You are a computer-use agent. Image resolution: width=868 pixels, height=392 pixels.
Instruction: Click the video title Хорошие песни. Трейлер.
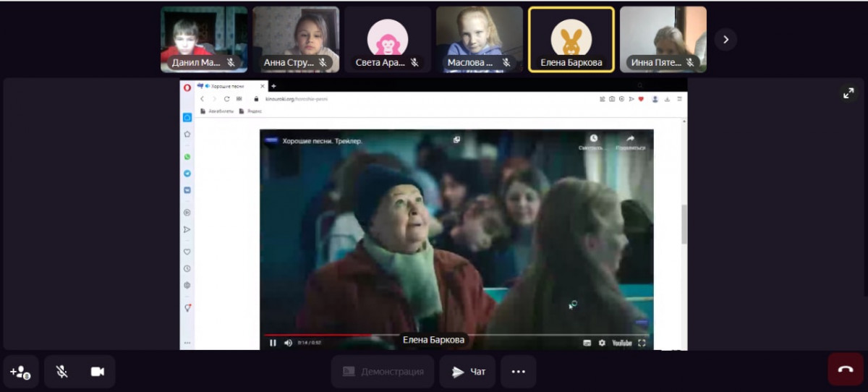[323, 141]
